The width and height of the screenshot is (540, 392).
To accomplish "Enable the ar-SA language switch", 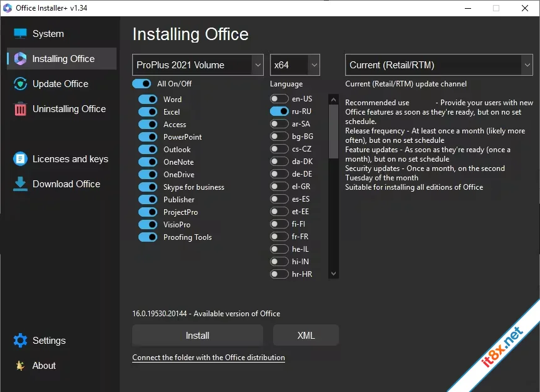I will pyautogui.click(x=279, y=123).
